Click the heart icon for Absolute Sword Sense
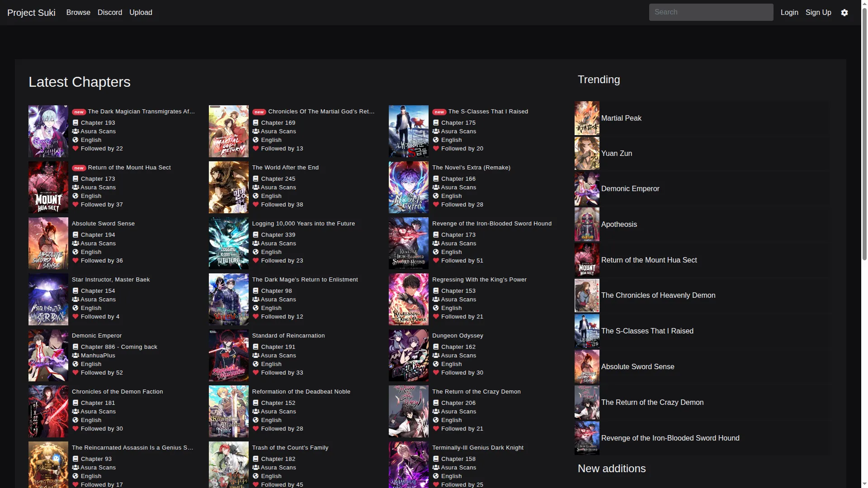Viewport: 868px width, 488px height. click(75, 261)
